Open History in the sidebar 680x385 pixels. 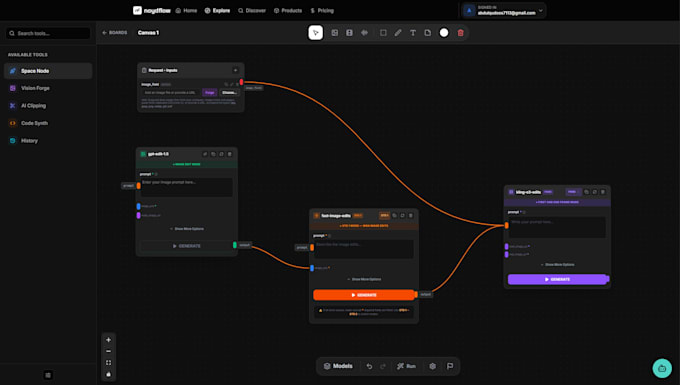coord(48,140)
